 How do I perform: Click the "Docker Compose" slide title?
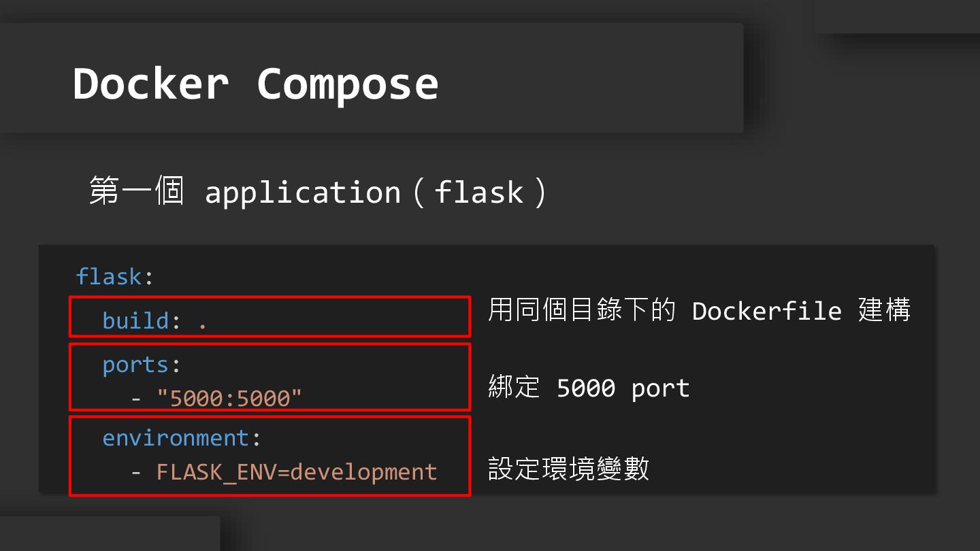point(255,84)
